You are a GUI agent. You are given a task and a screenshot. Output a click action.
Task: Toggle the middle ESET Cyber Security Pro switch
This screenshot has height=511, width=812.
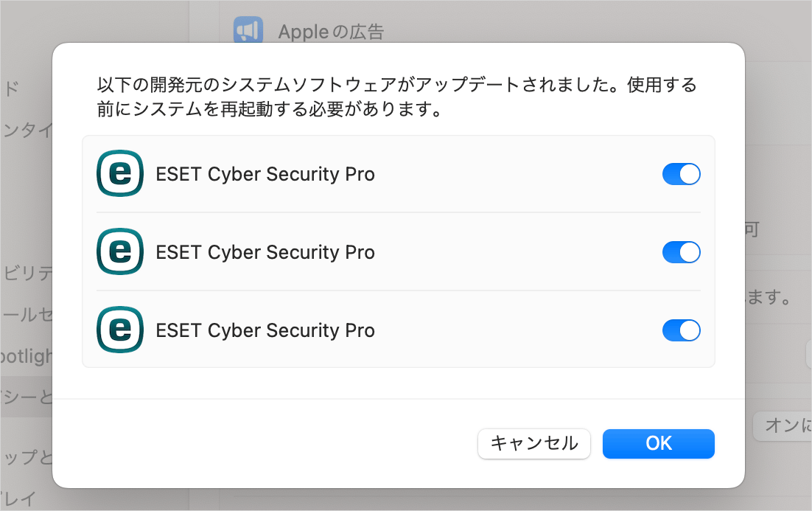click(x=681, y=252)
